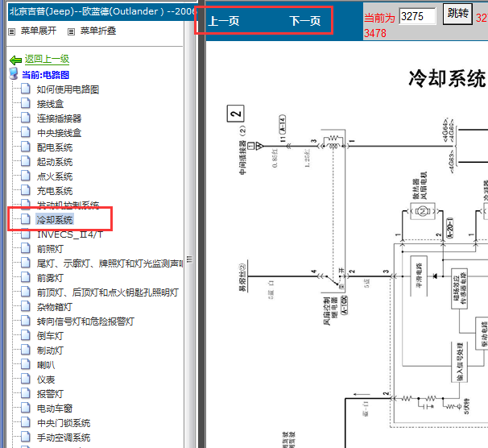Click the page icon beside 如何使用电路图
Screen dimensions: 488x448
click(26, 89)
